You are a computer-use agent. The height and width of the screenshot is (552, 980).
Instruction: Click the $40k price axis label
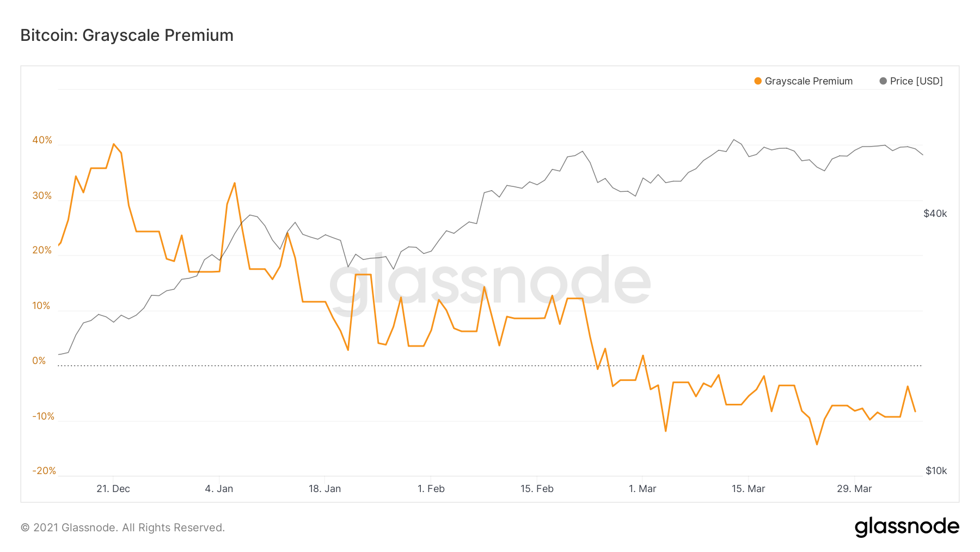[935, 214]
